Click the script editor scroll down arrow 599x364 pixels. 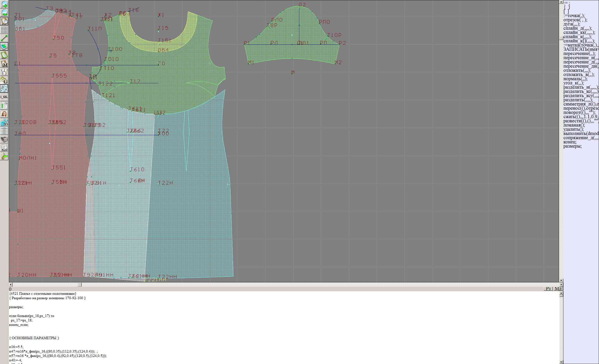pyautogui.click(x=561, y=362)
